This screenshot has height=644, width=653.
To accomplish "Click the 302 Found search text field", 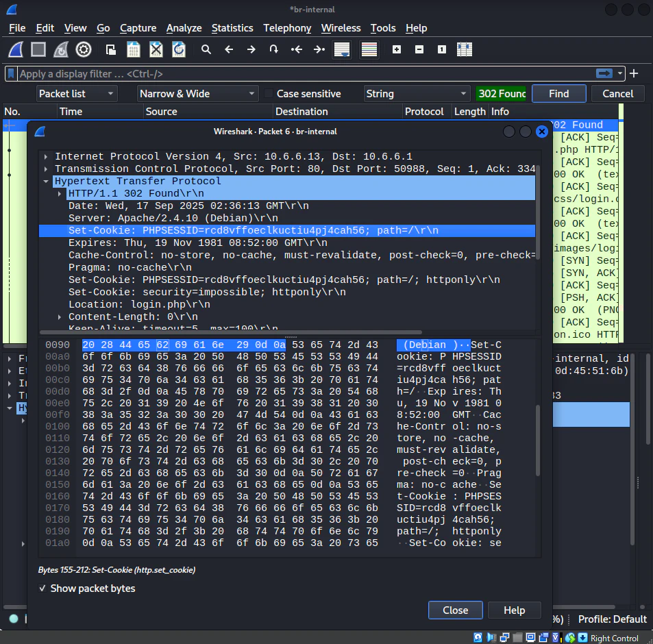I will tap(502, 94).
